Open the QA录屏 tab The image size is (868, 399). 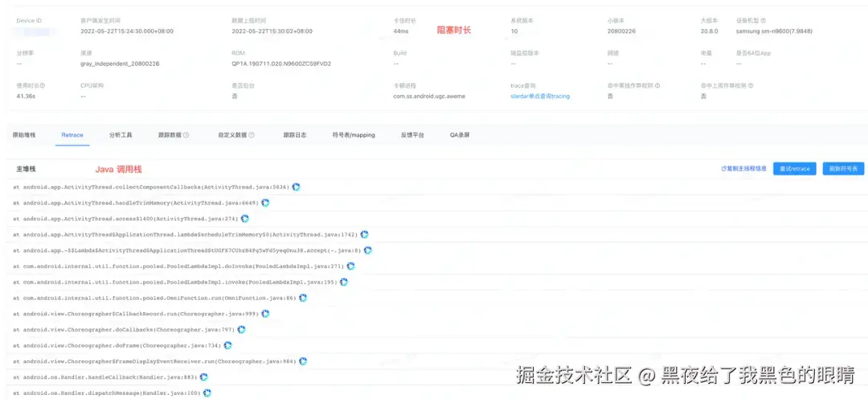tap(460, 134)
